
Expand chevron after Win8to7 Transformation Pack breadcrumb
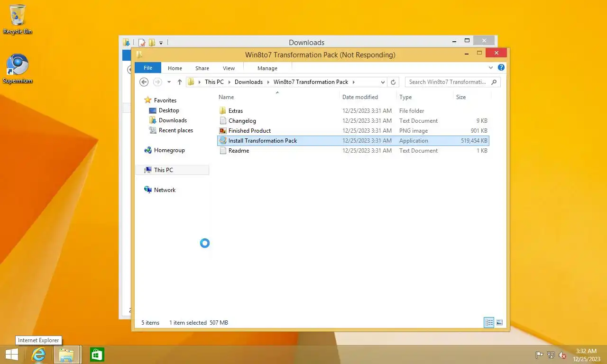(x=353, y=82)
